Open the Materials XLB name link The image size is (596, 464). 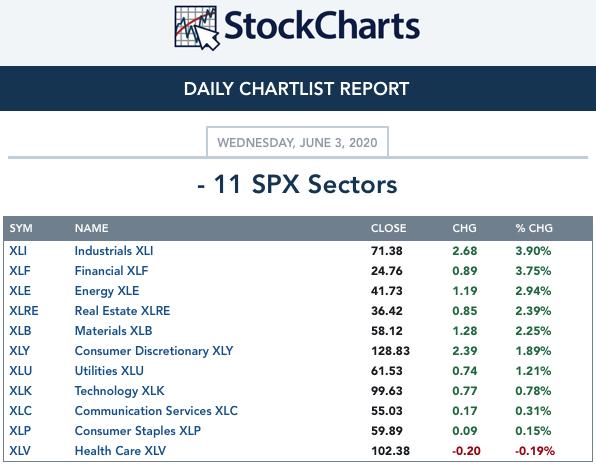113,331
